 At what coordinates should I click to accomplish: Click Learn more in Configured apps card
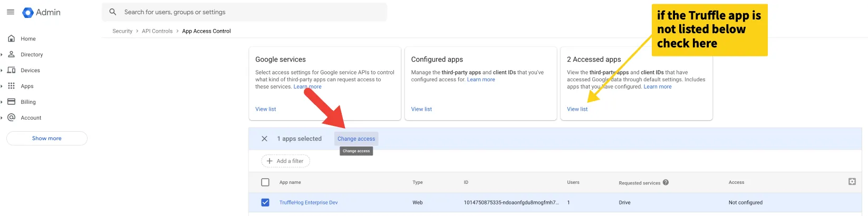point(481,80)
